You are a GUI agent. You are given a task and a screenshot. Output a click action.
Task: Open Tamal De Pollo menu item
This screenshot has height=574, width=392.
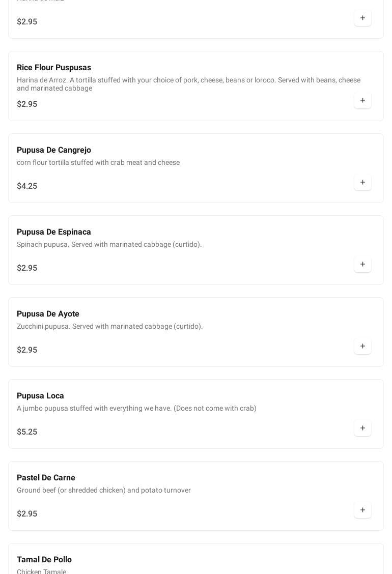[x=44, y=560]
